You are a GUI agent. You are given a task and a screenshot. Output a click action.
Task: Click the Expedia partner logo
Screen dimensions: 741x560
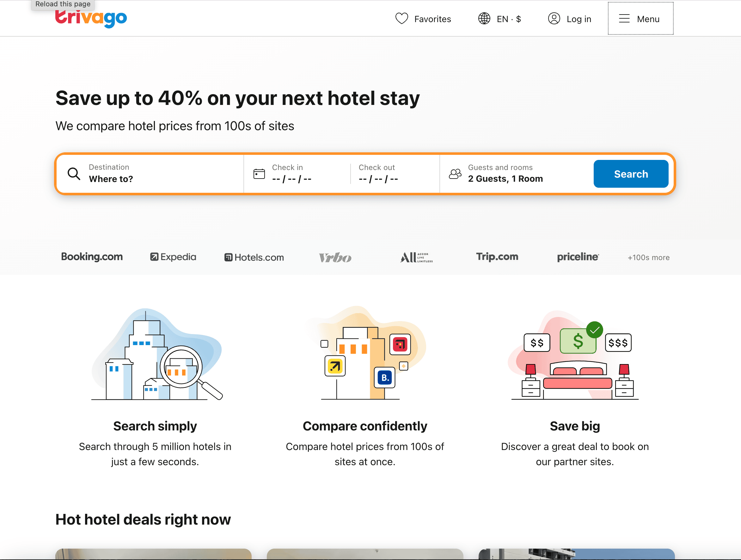173,257
